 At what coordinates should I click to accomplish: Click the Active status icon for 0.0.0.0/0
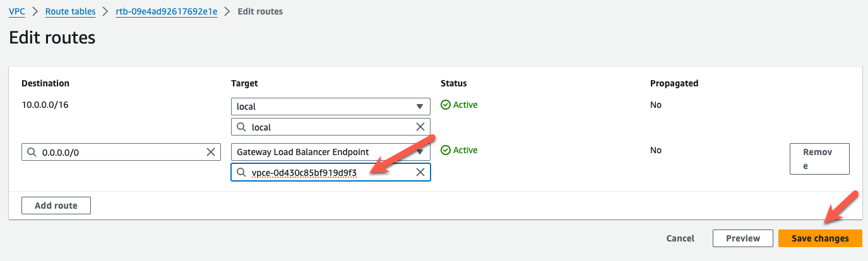[x=445, y=150]
